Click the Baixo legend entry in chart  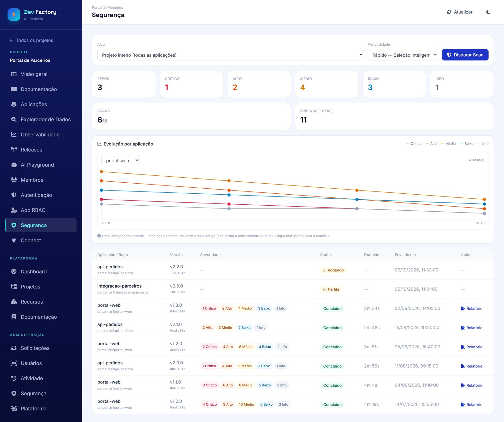[x=467, y=144]
